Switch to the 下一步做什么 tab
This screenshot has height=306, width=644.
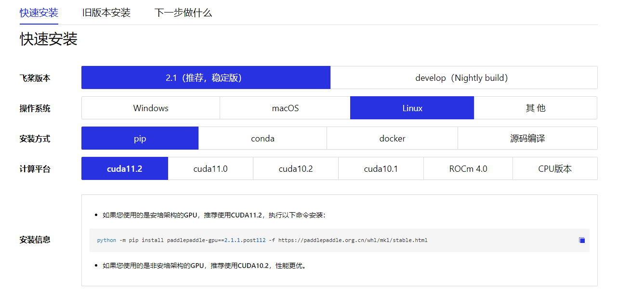tap(183, 13)
